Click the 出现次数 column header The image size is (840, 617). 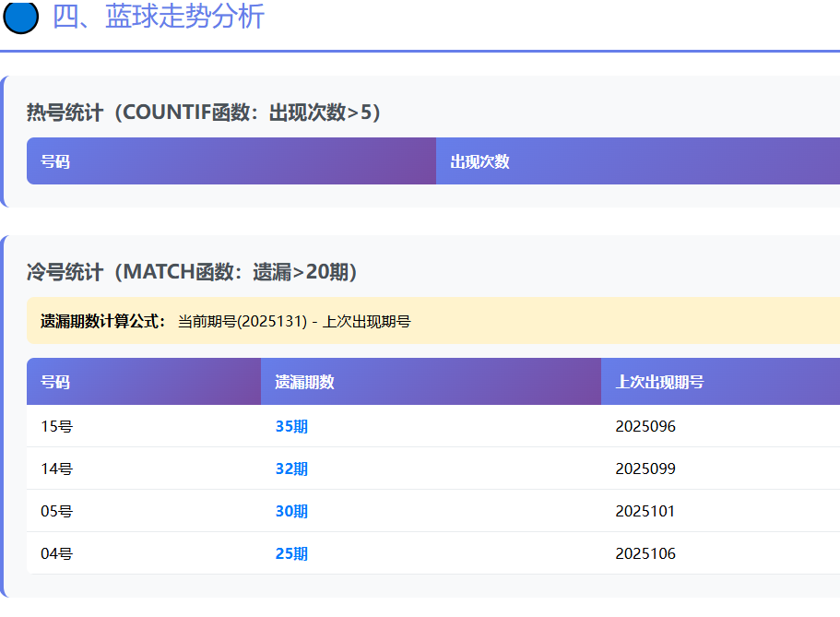pos(479,161)
